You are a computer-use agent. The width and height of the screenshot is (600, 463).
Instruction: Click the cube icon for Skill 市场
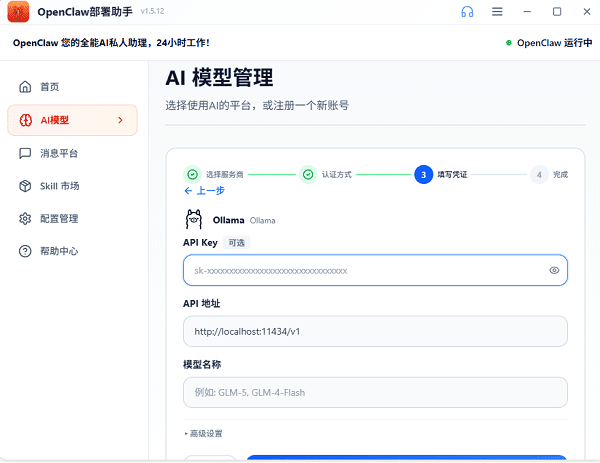point(25,186)
